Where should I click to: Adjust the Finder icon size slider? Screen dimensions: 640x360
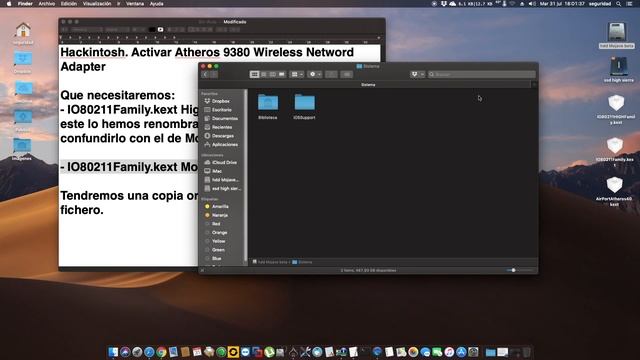(513, 270)
